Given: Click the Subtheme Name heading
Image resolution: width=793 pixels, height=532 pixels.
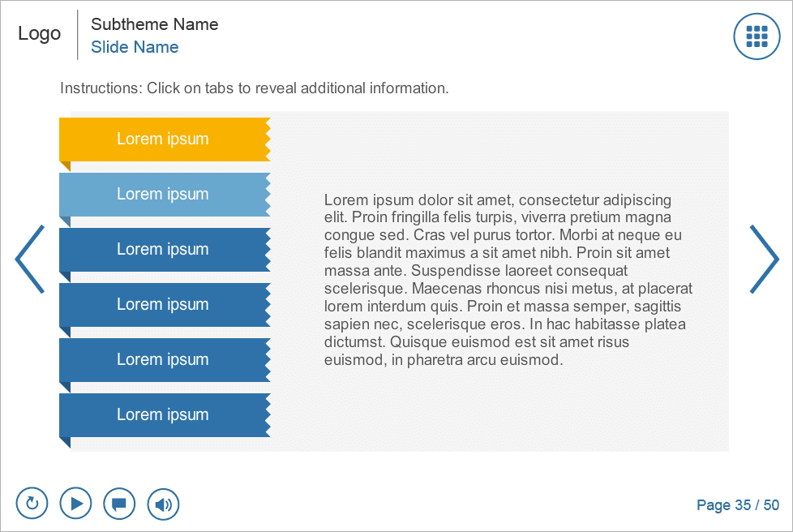Looking at the screenshot, I should pos(154,24).
